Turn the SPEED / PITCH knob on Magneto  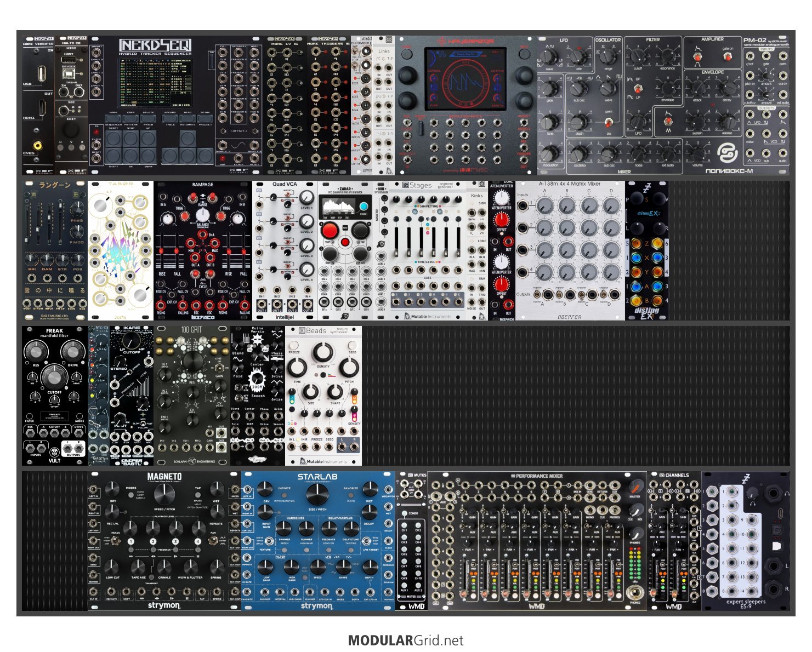(164, 494)
